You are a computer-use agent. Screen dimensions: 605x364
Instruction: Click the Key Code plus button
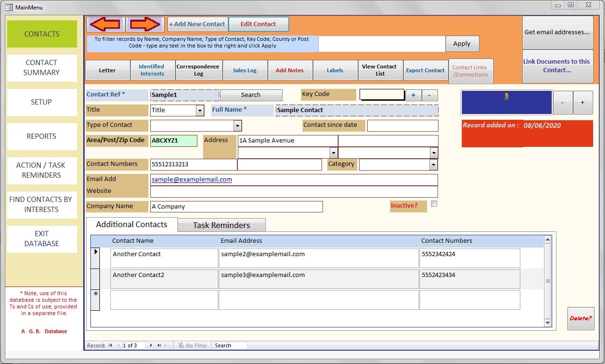click(413, 95)
